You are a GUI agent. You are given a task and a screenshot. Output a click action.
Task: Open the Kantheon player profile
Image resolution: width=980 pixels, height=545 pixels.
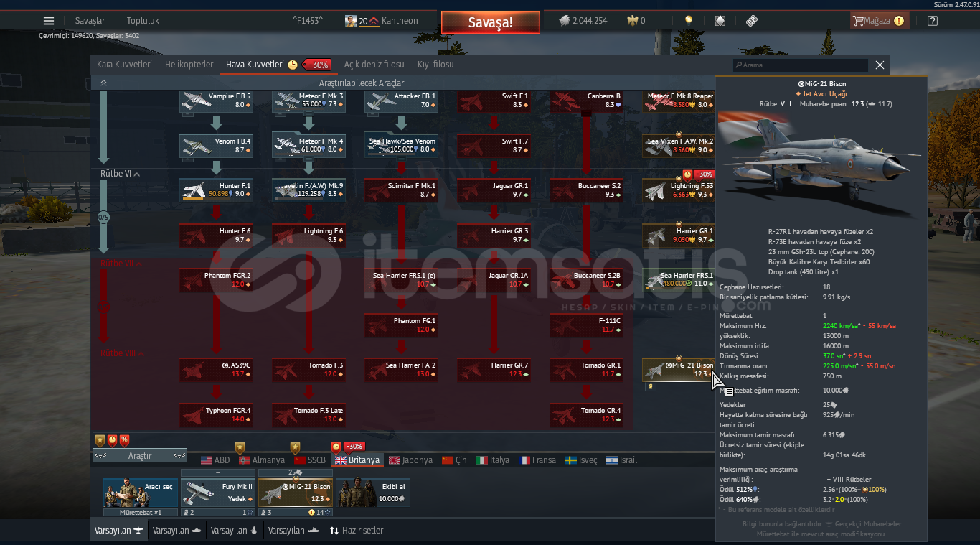pyautogui.click(x=382, y=21)
